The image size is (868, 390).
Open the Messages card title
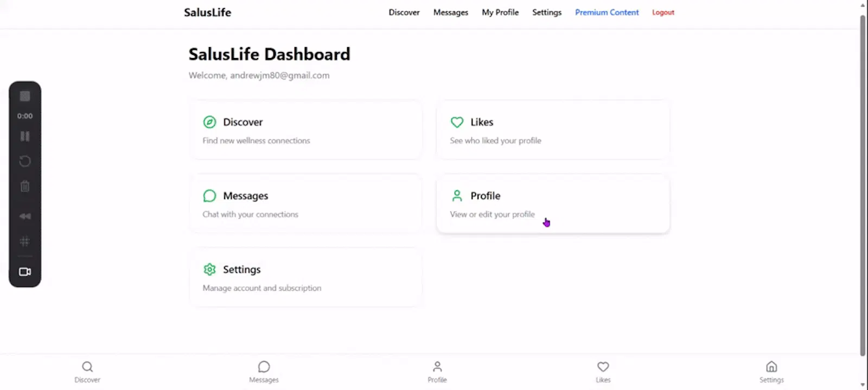click(x=245, y=196)
